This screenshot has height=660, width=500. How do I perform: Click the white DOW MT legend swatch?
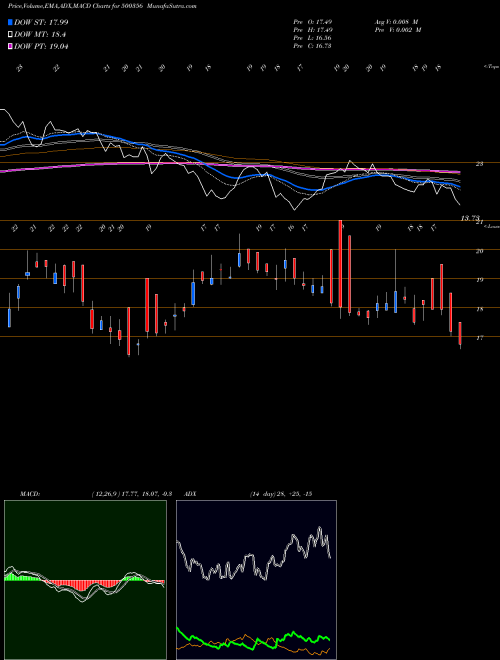(10, 35)
